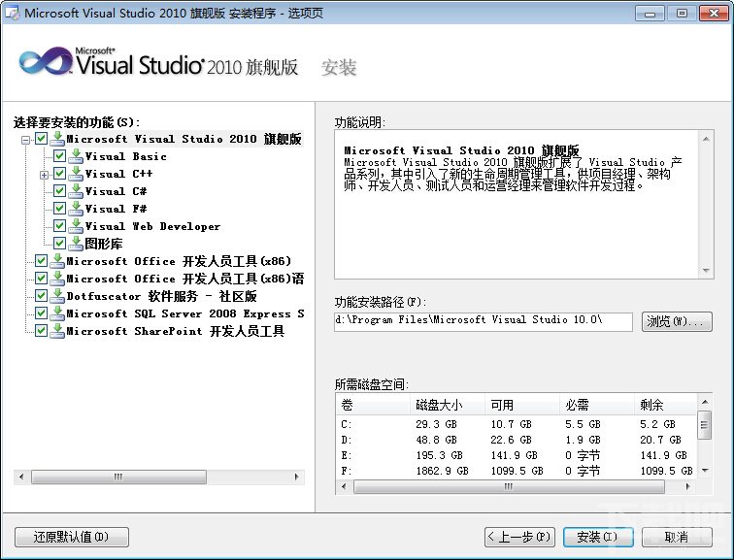Screen dimensions: 734x560
Task: Click 取消 button
Action: point(677,537)
